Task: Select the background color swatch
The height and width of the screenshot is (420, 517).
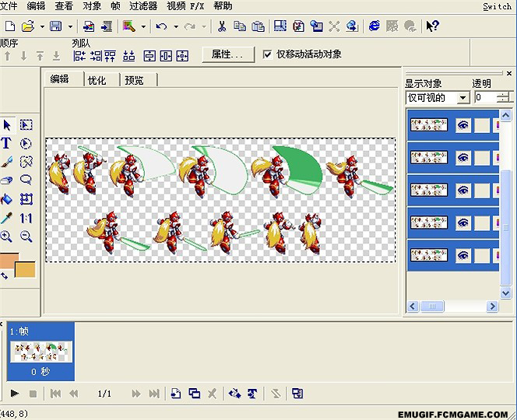Action: coord(26,270)
